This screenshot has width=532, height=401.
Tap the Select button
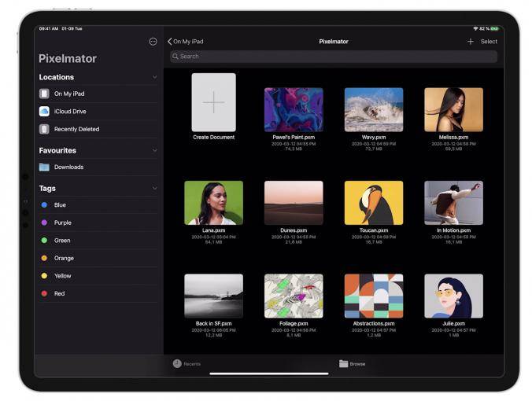tap(489, 42)
